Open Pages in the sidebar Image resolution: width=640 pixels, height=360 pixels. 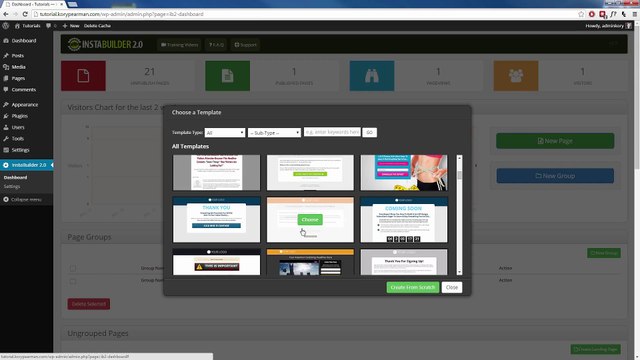coord(18,78)
